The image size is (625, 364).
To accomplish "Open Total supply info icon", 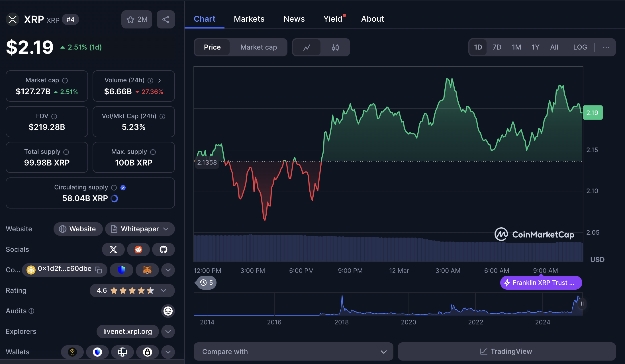I will (x=66, y=152).
